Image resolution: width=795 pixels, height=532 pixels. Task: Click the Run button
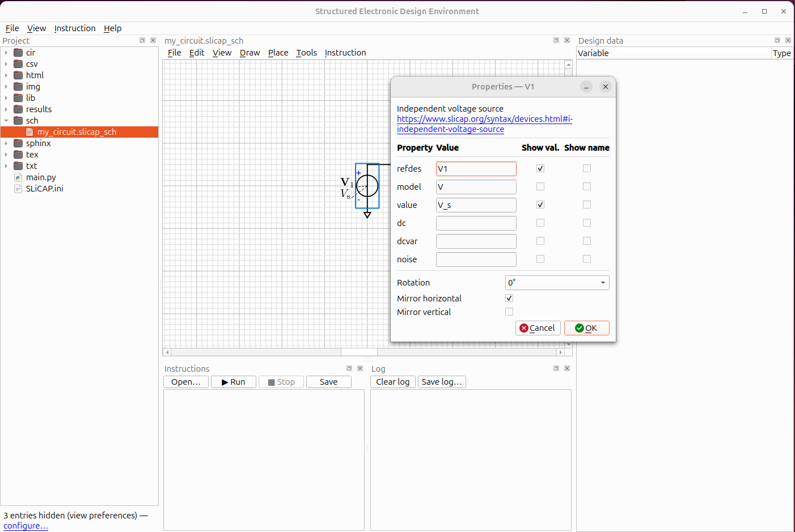click(234, 382)
